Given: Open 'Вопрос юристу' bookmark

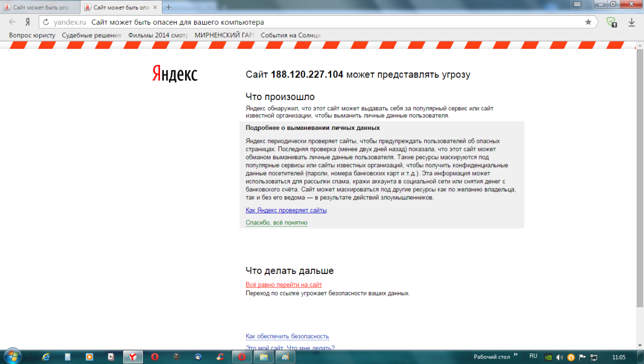Looking at the screenshot, I should coord(32,35).
